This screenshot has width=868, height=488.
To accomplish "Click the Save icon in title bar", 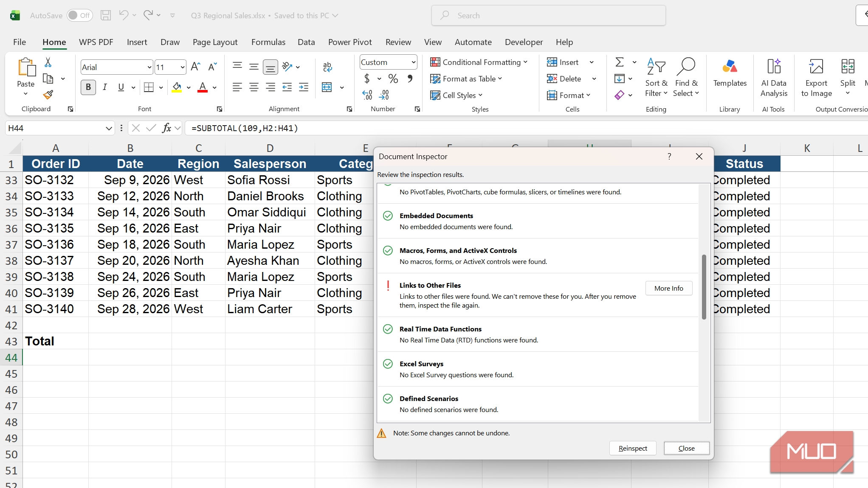I will pos(106,16).
